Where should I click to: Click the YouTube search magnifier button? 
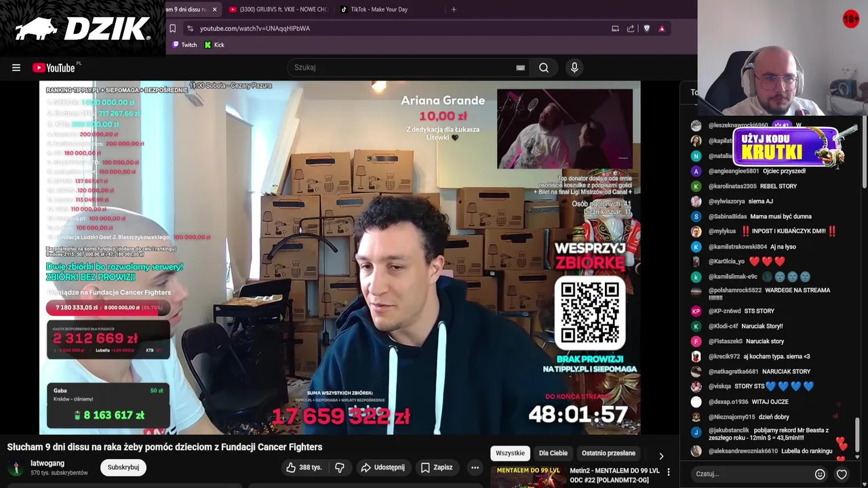click(x=544, y=68)
